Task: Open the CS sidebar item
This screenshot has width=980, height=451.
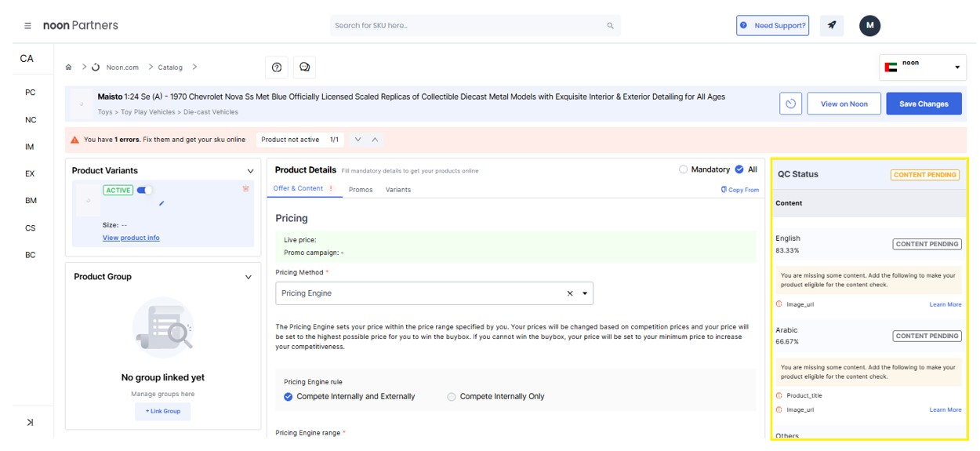Action: tap(30, 228)
